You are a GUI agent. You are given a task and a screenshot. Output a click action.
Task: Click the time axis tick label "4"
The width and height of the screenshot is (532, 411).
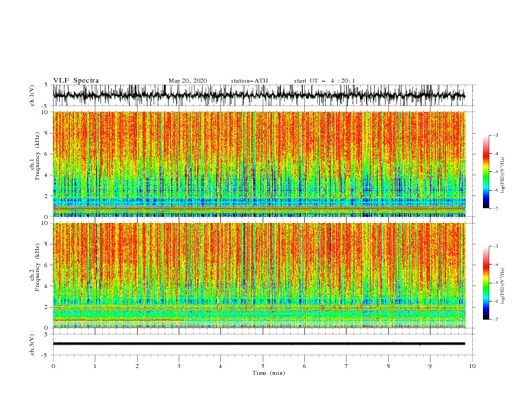(x=220, y=366)
